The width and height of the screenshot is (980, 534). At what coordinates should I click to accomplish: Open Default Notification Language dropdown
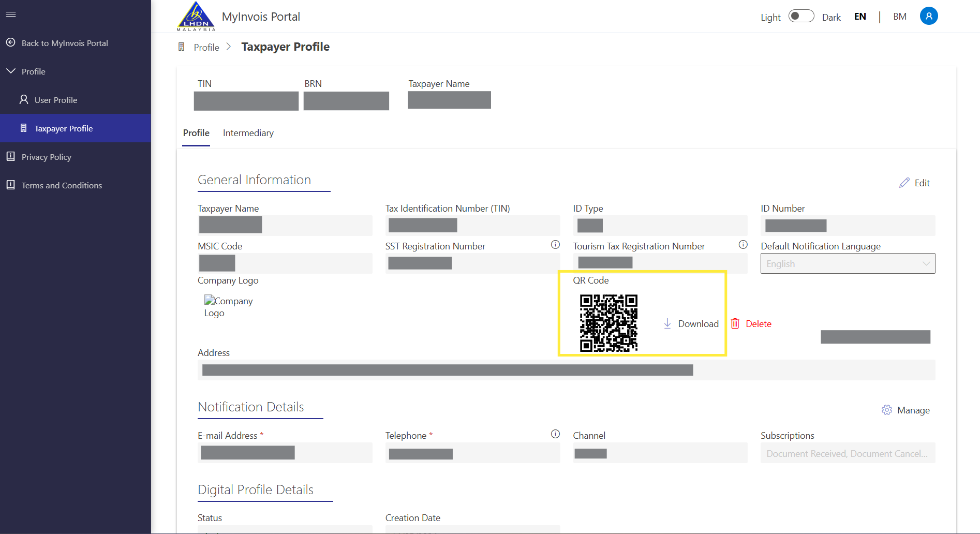tap(848, 263)
